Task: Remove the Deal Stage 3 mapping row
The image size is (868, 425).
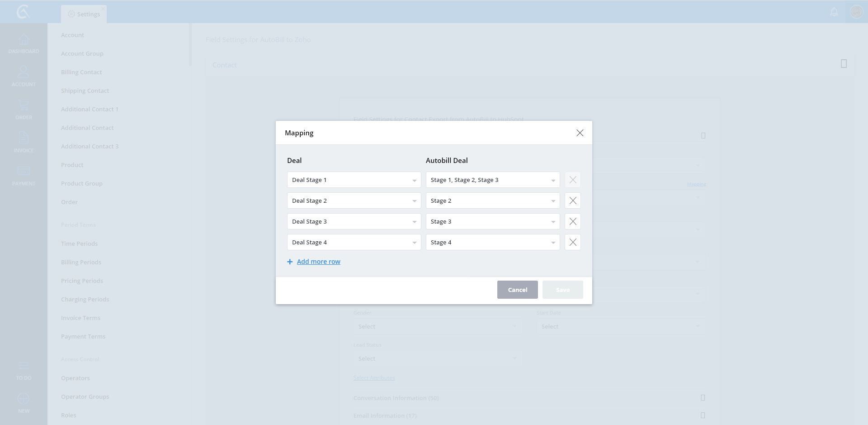Action: (572, 221)
